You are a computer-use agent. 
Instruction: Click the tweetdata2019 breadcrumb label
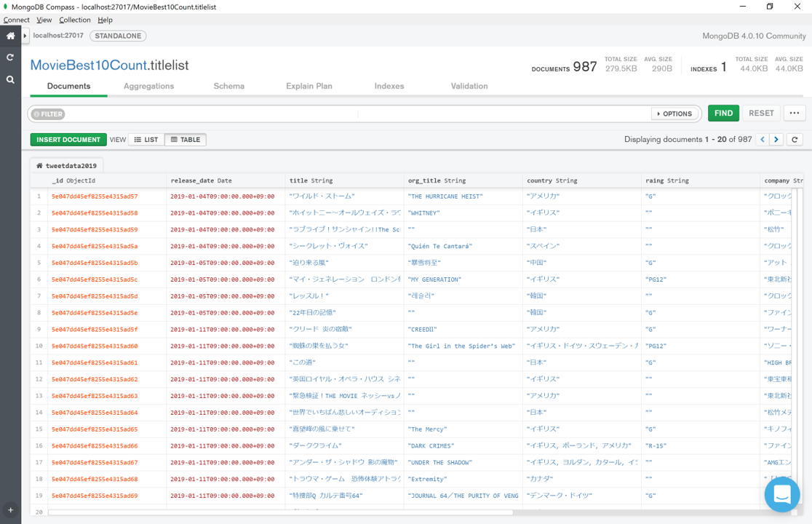(71, 166)
